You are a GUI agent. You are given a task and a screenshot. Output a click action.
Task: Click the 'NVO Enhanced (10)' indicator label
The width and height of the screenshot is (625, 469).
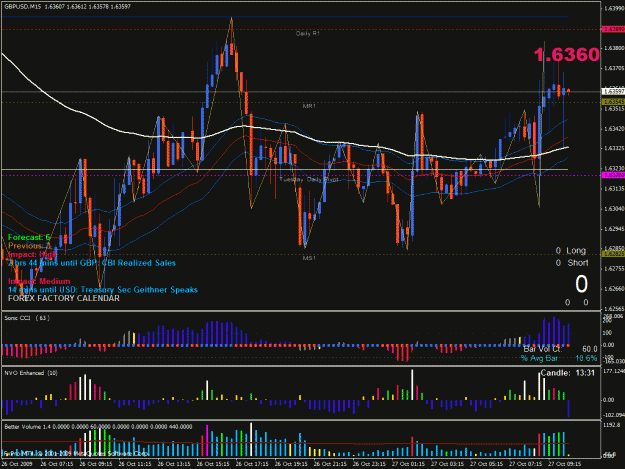coord(31,373)
